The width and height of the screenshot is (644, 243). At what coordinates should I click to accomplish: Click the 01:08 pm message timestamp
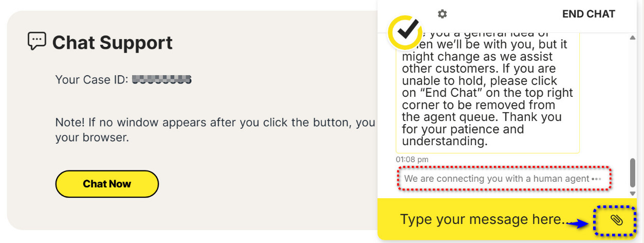coord(412,160)
